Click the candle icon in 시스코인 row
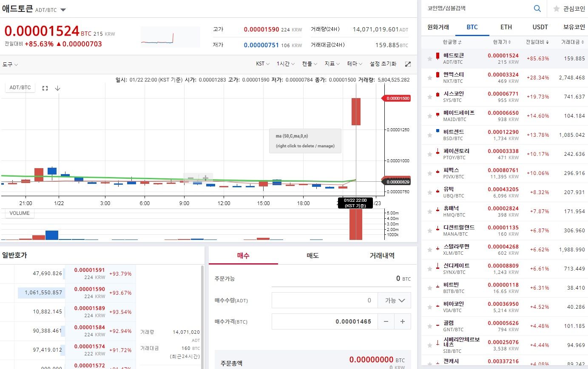The width and height of the screenshot is (588, 369). click(x=437, y=94)
